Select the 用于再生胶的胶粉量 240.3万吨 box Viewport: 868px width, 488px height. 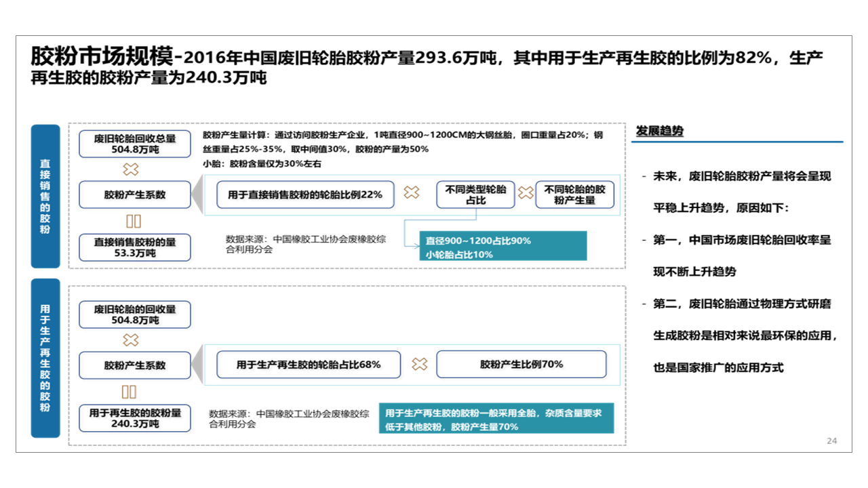[x=134, y=418]
